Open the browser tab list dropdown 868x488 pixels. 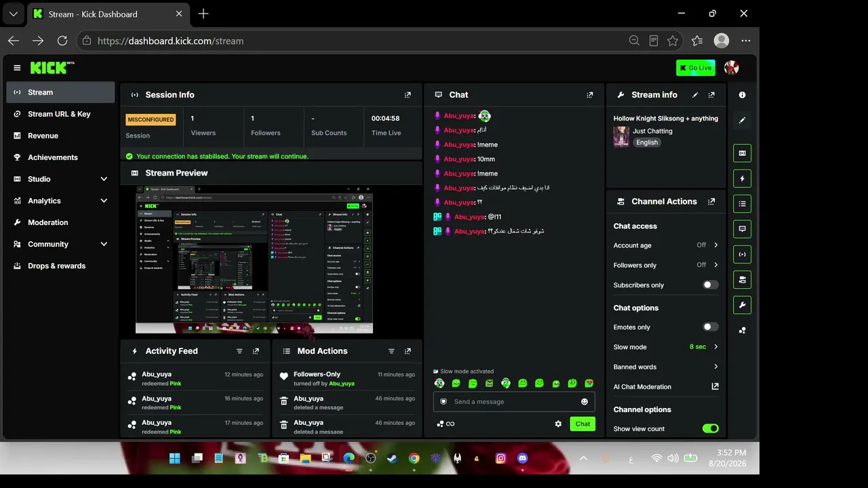click(14, 14)
